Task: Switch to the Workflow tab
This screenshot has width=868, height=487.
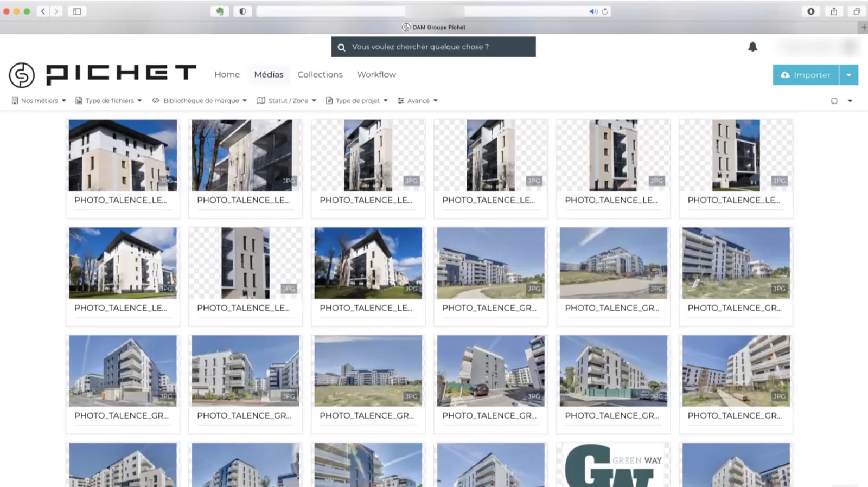Action: [x=376, y=74]
